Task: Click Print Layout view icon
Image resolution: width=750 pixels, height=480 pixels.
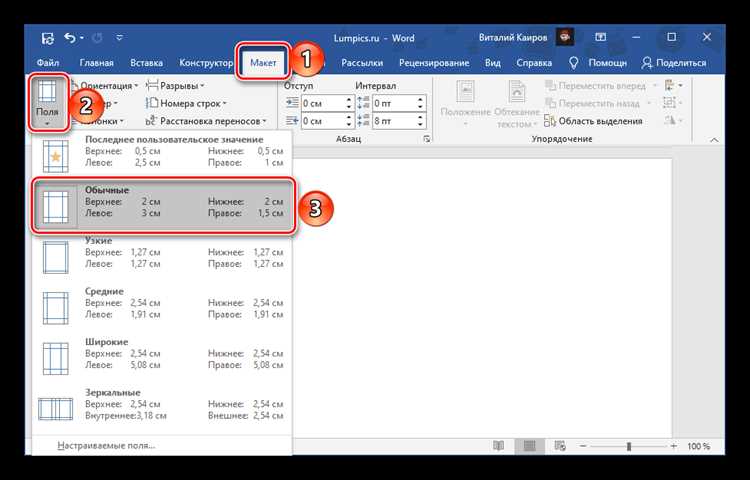Action: pyautogui.click(x=529, y=446)
